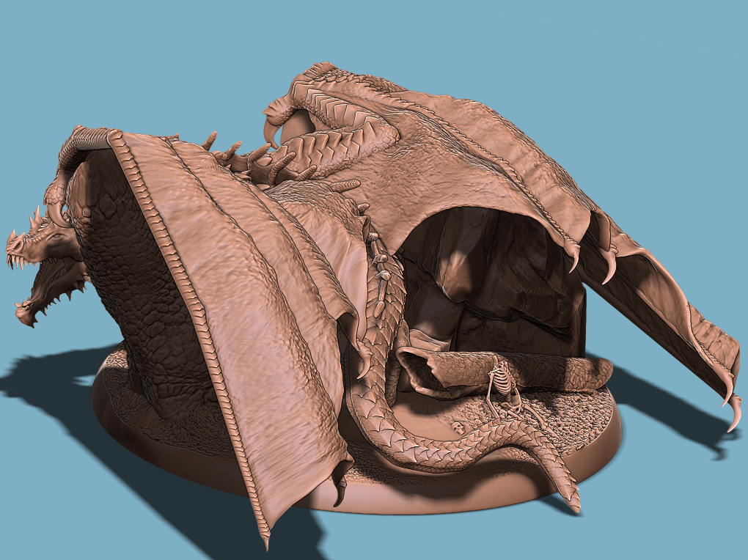
Task: Click the curled horns on dragon's head
Action: [x=77, y=147]
